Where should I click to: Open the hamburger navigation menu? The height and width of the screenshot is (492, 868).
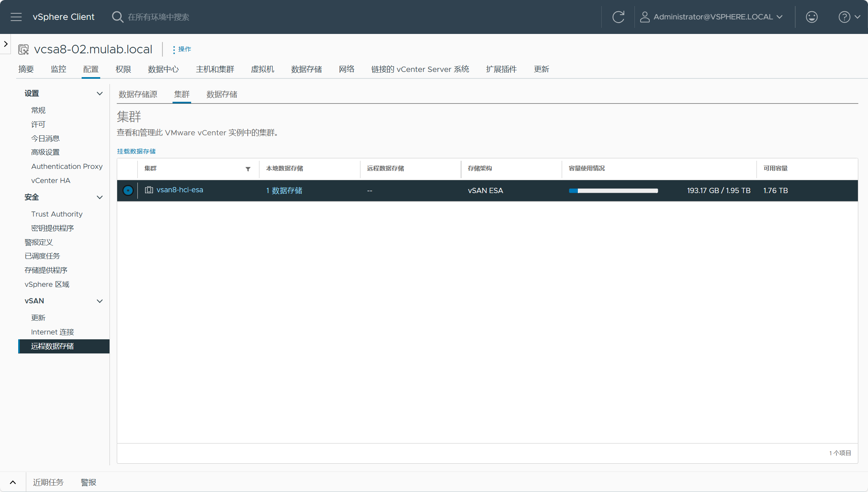click(x=16, y=17)
